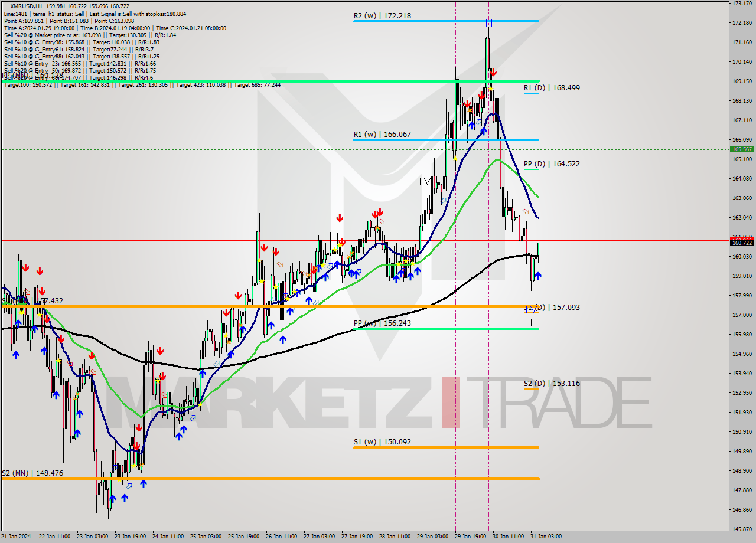This screenshot has height=543, width=756.
Task: Click the R1 (w) | 166.067 label
Action: (x=382, y=135)
